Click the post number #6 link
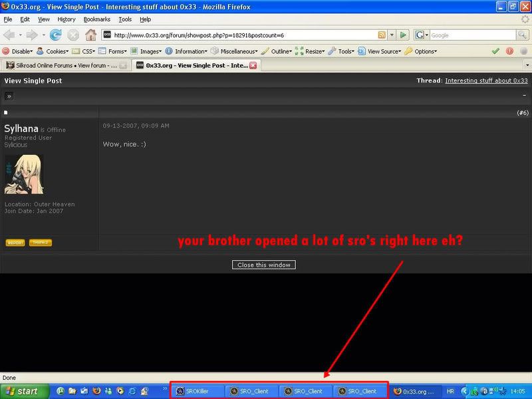The height and width of the screenshot is (399, 532). pyautogui.click(x=523, y=112)
